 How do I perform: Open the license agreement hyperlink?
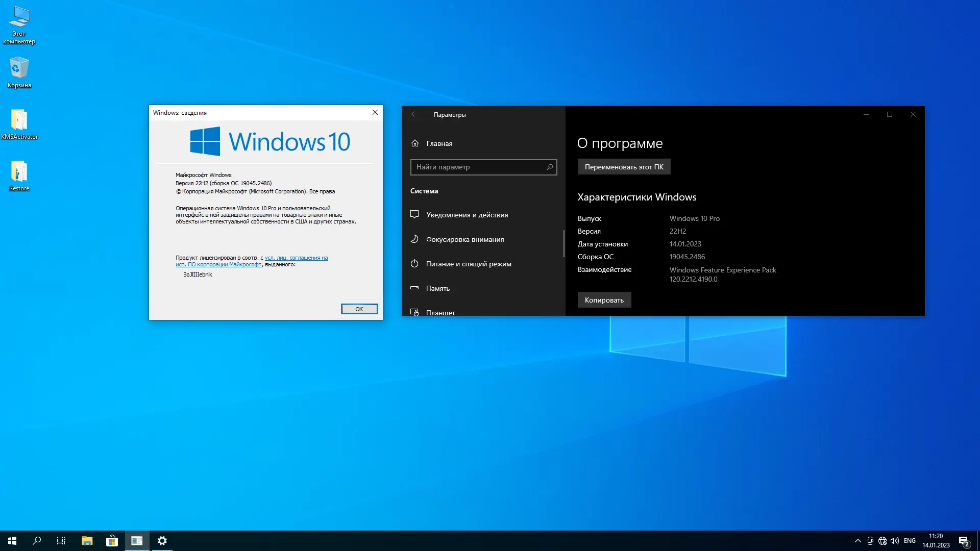296,258
